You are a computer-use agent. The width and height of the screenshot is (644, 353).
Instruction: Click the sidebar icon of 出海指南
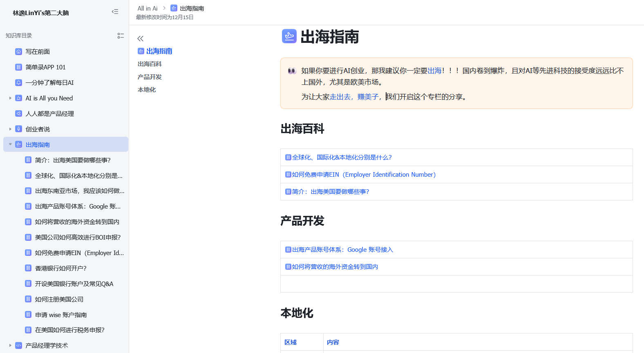click(18, 144)
